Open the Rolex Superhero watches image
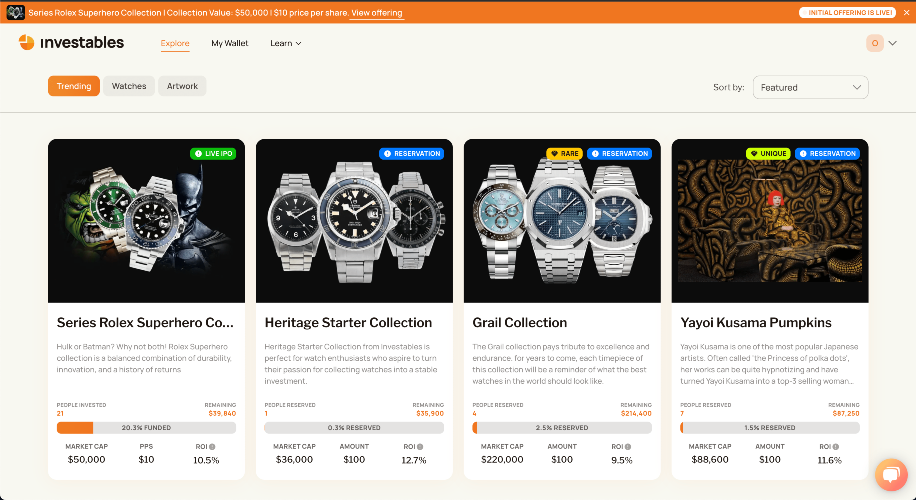The image size is (916, 500). [x=146, y=221]
